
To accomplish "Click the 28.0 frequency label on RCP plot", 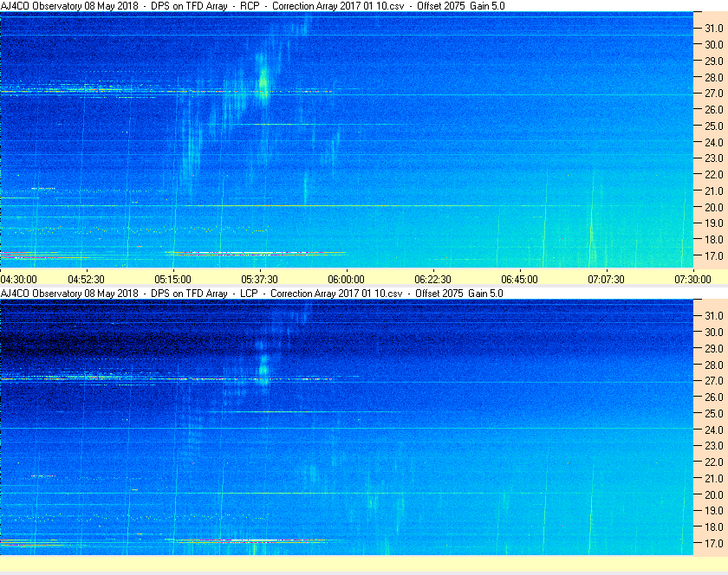I will coord(714,77).
